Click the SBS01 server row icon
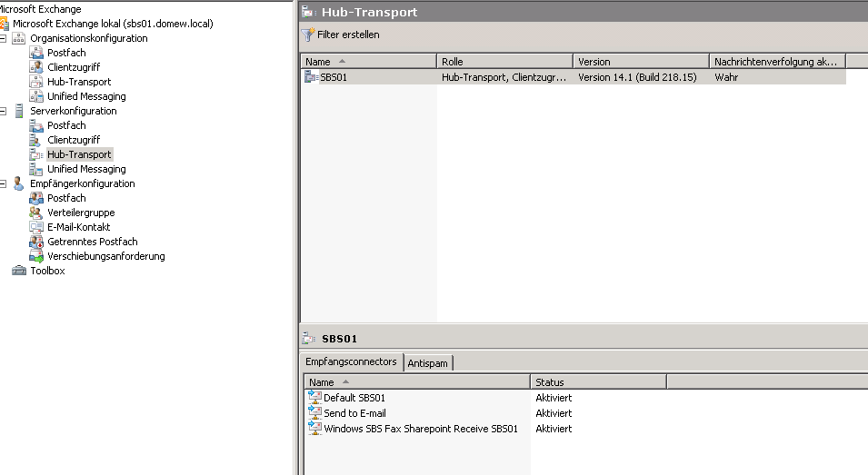 pyautogui.click(x=311, y=77)
